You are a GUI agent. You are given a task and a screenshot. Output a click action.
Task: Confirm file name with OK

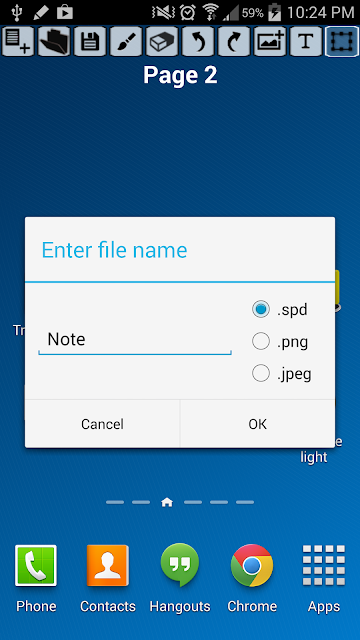[258, 424]
